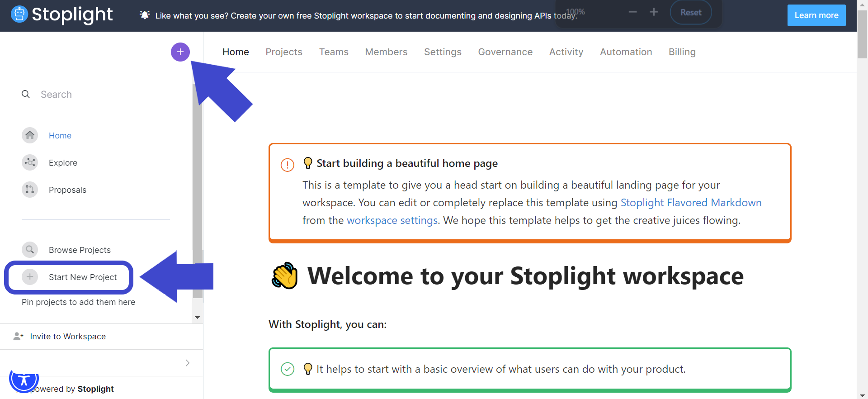Click Explore in the sidebar
The width and height of the screenshot is (868, 399).
63,162
